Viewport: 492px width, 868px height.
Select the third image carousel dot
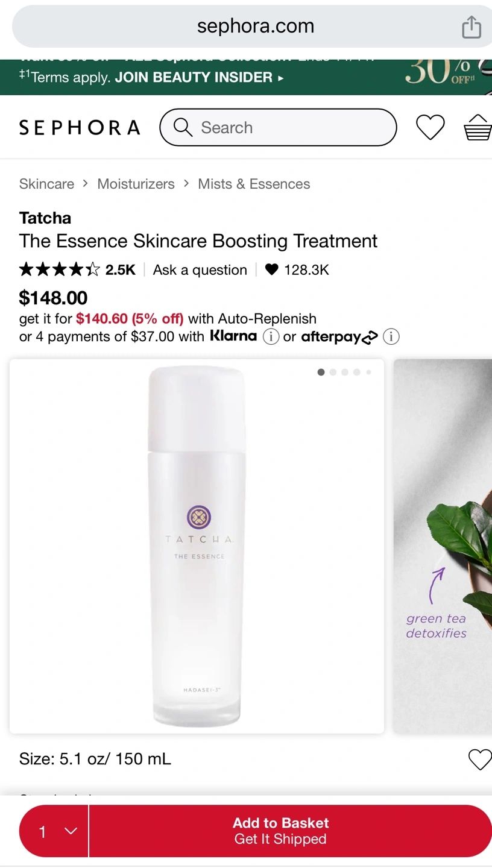point(345,372)
